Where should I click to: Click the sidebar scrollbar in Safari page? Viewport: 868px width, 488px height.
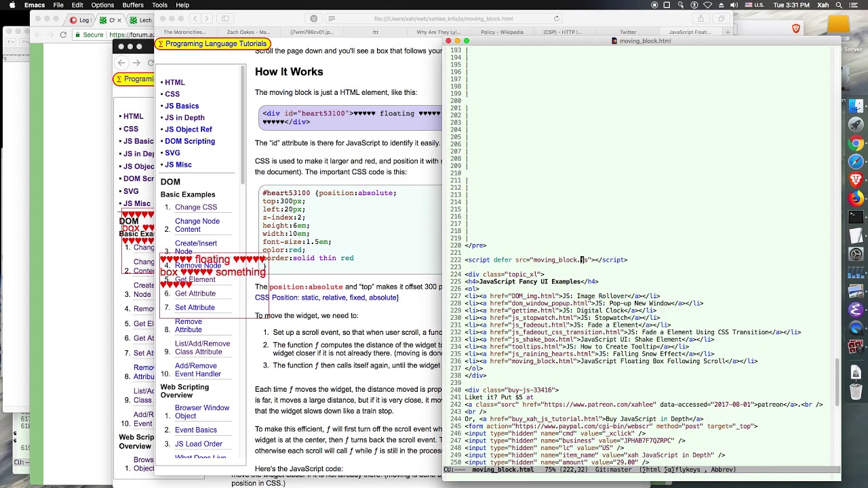[x=243, y=125]
